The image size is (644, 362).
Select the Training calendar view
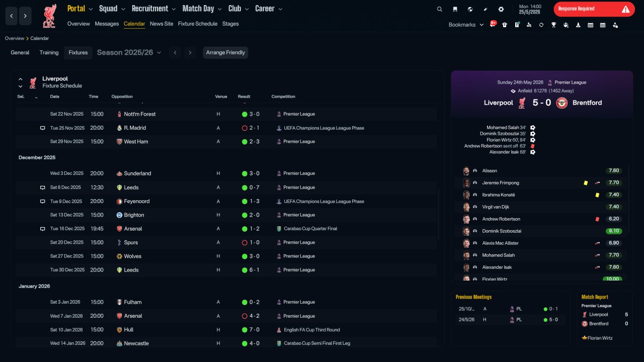pos(49,52)
